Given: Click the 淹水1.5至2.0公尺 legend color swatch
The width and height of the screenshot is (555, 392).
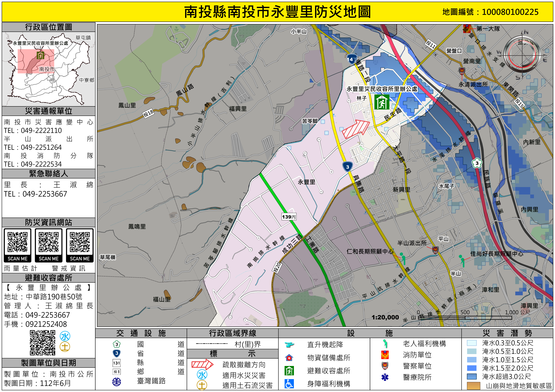Looking at the screenshot, I should click(x=472, y=368).
